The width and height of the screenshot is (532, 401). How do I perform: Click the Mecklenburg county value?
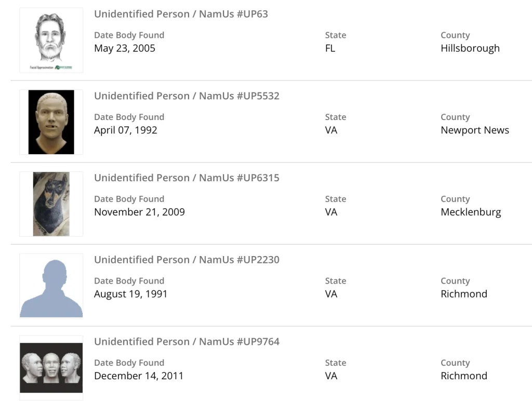[x=471, y=212]
